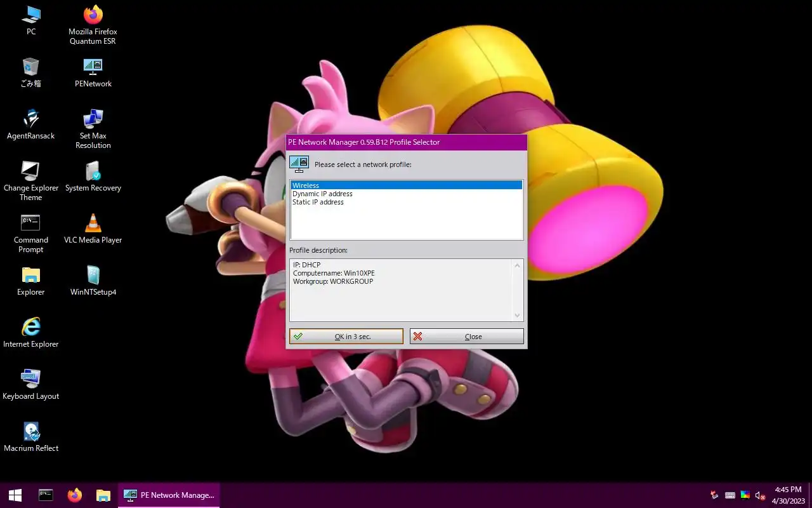Select the Explorer desktop icon
This screenshot has height=508, width=812.
click(x=30, y=280)
